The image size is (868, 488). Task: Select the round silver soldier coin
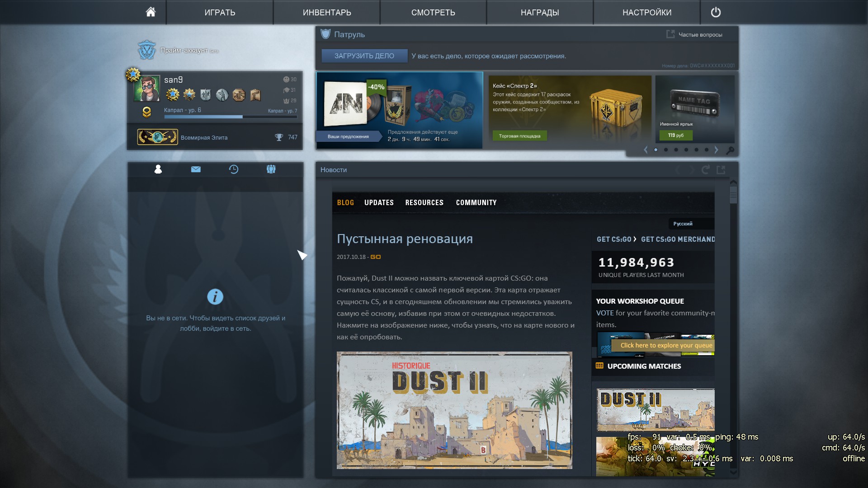[222, 94]
